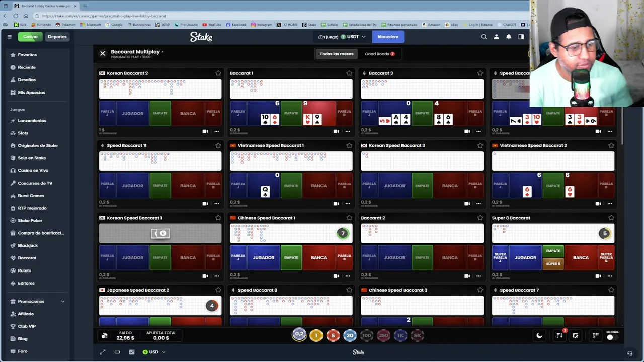Open the notifications bell
Viewport: 644px width, 362px height.
509,37
